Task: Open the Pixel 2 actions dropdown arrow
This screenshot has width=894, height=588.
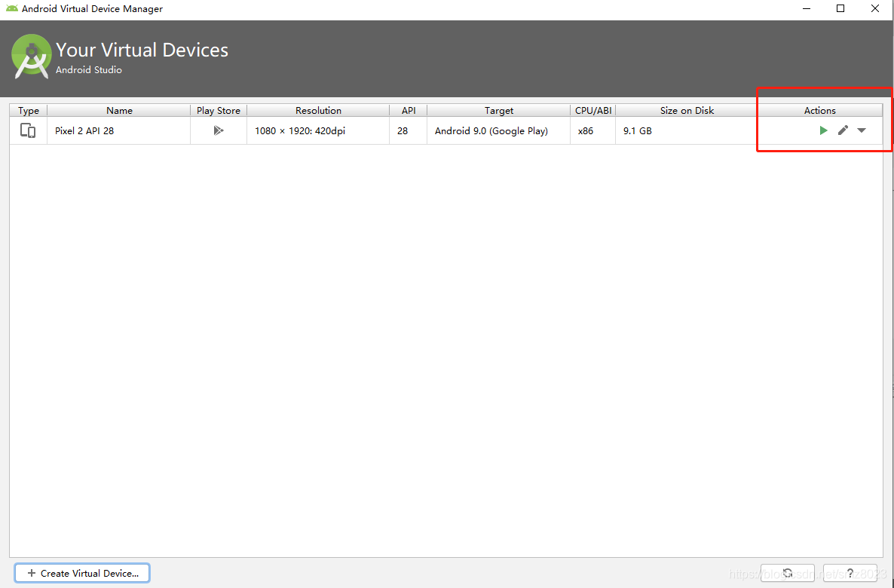Action: (862, 130)
